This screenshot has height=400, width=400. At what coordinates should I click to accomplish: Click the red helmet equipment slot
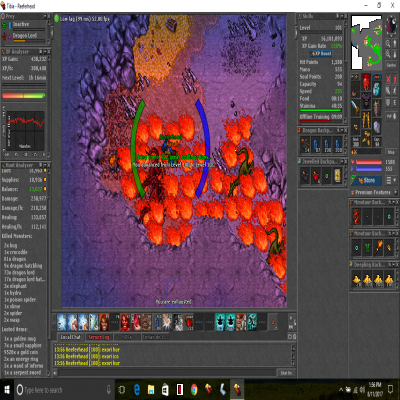coord(366,82)
